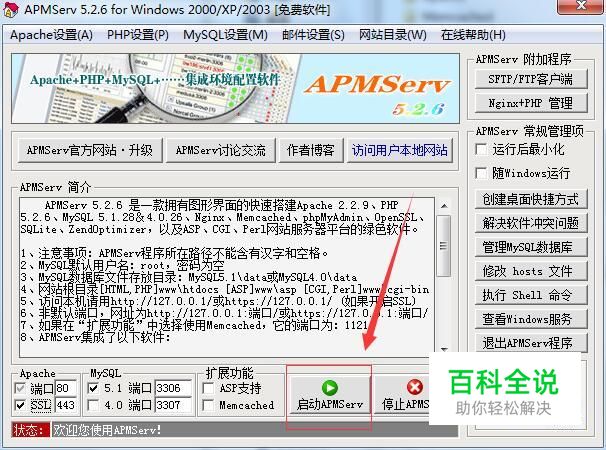The width and height of the screenshot is (606, 450).
Task: Open APMServ讨论交流 forum button
Action: 220,150
